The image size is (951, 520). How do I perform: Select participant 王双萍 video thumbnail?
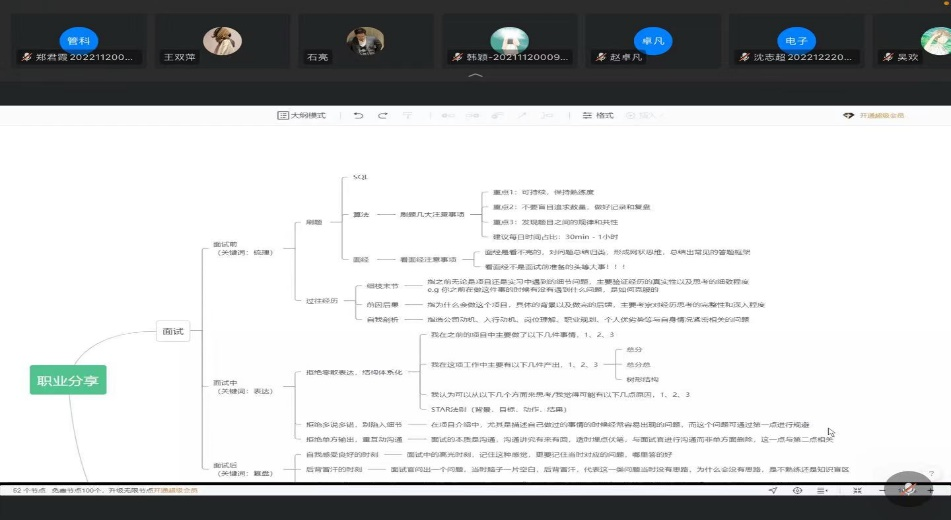tap(222, 41)
